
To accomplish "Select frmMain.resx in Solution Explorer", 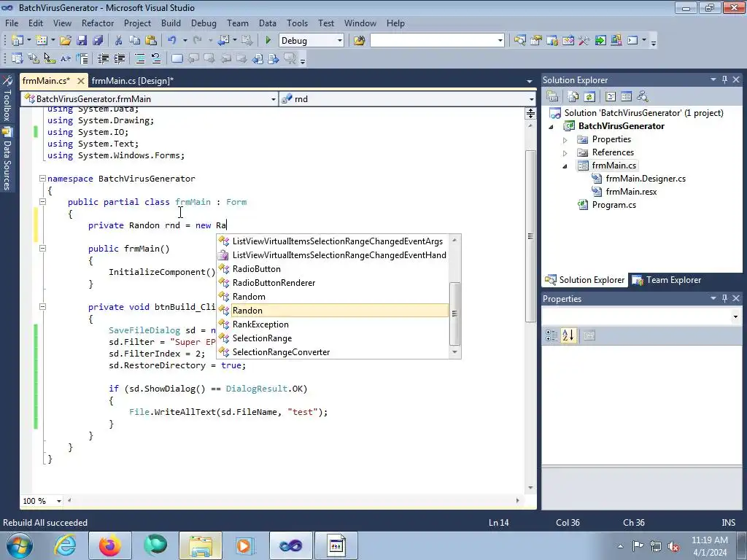I will click(631, 192).
